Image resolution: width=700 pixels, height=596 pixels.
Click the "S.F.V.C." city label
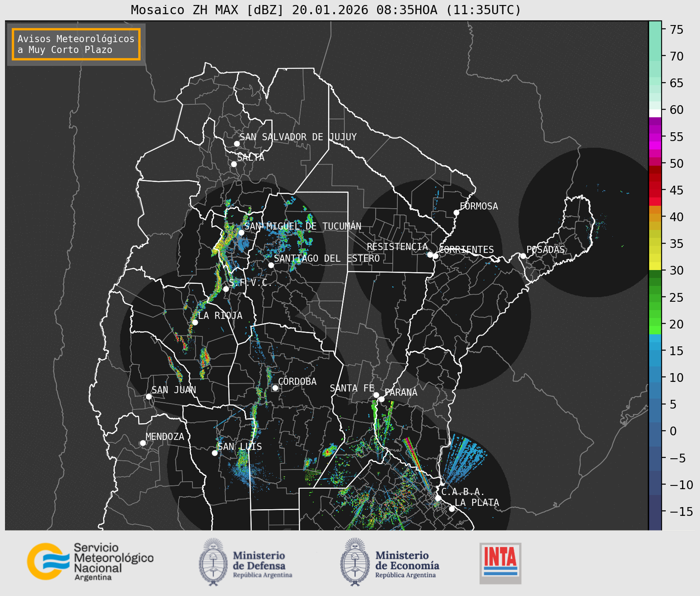click(x=250, y=283)
